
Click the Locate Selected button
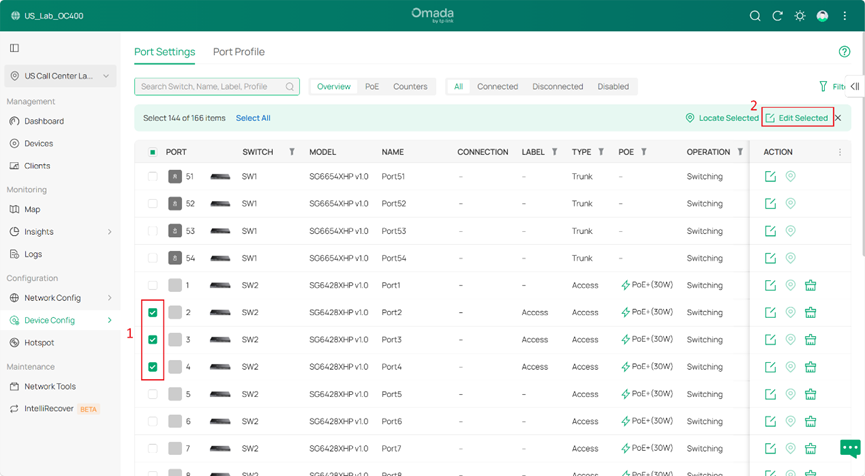click(x=722, y=118)
